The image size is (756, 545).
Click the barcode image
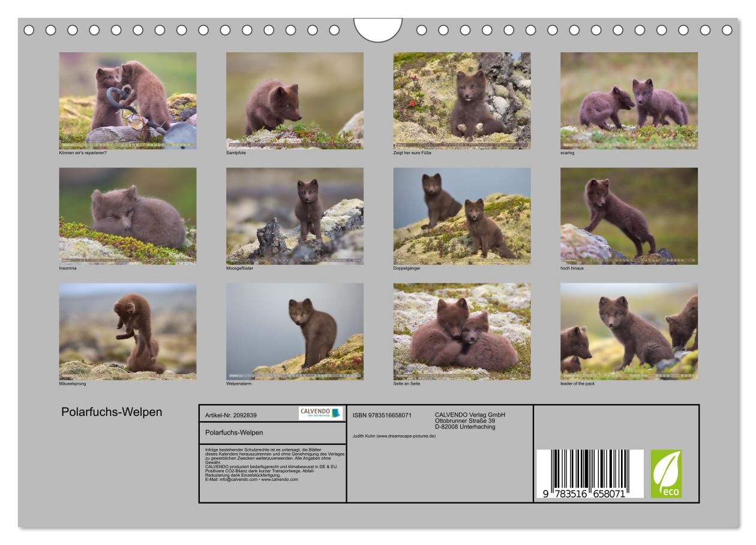589,474
